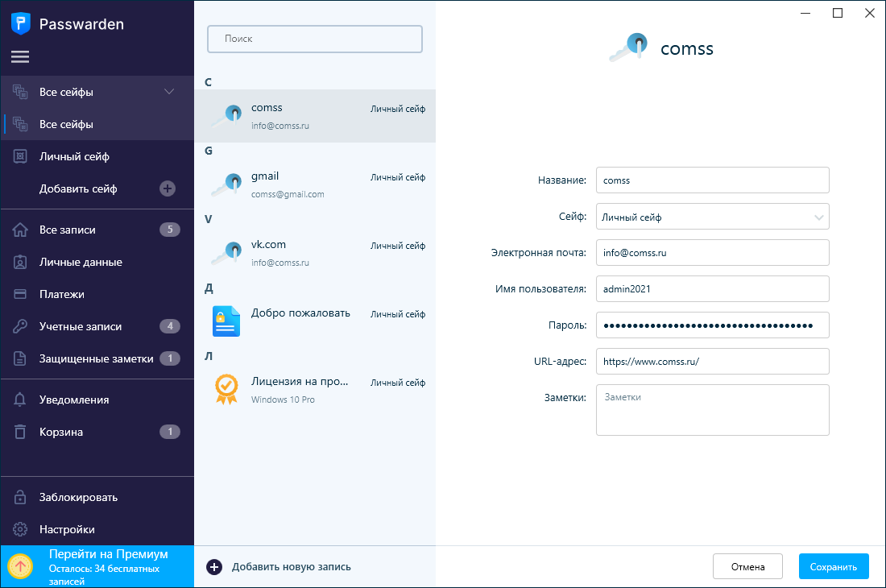This screenshot has height=588, width=886.
Task: Select the Лицензия на про... Windows 10 Pro entry
Action: 315,389
